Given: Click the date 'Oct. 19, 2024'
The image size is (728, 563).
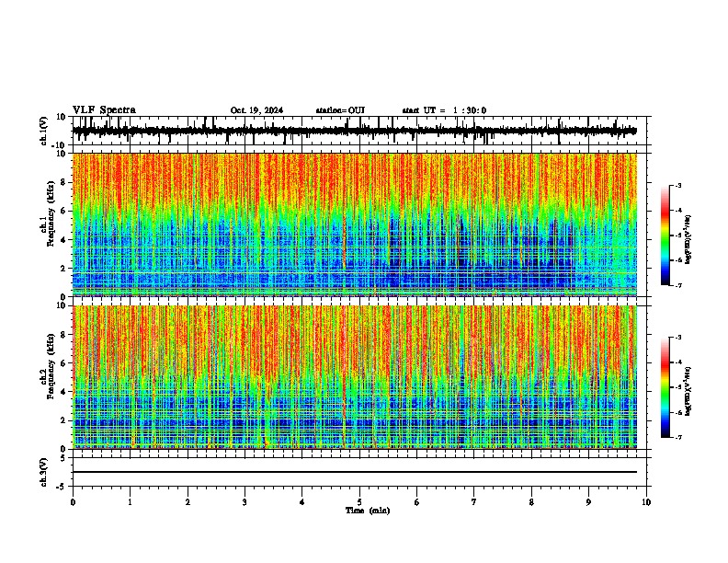Looking at the screenshot, I should pyautogui.click(x=256, y=110).
